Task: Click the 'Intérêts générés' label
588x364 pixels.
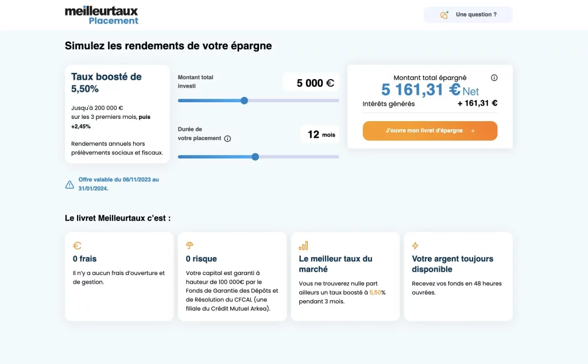Action: tap(389, 104)
